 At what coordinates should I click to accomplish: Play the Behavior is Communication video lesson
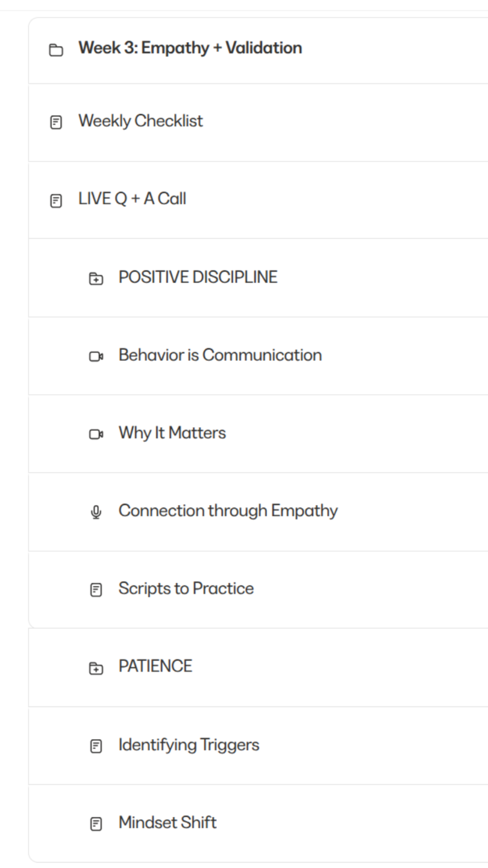[x=220, y=355]
